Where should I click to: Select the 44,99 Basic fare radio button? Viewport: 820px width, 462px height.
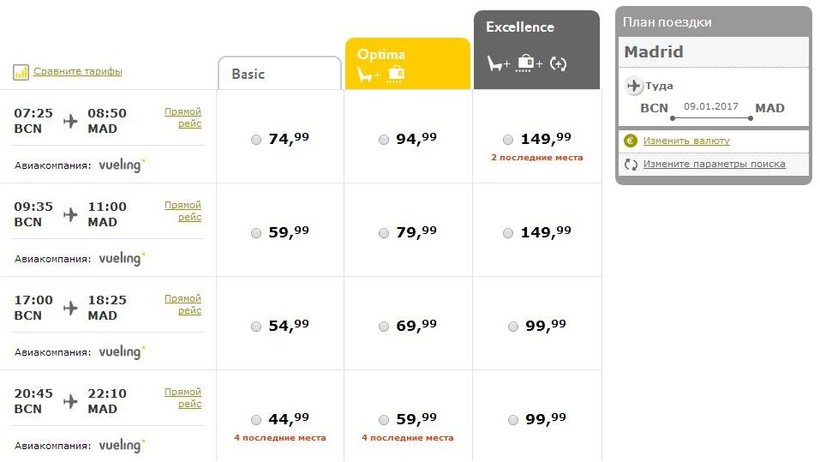click(256, 420)
